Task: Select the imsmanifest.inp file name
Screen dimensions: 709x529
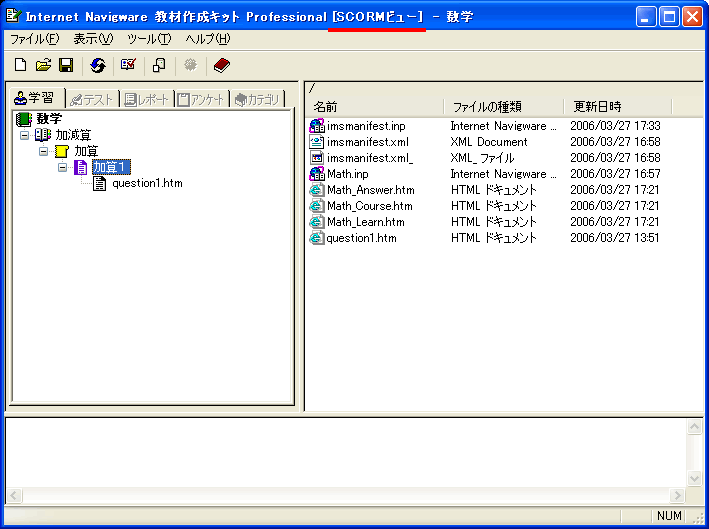Action: [366, 126]
